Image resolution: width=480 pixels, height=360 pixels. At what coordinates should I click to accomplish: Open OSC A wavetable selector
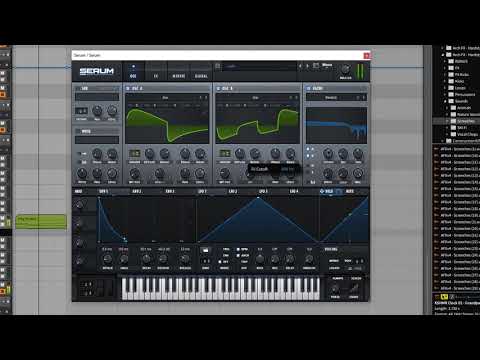[x=165, y=98]
